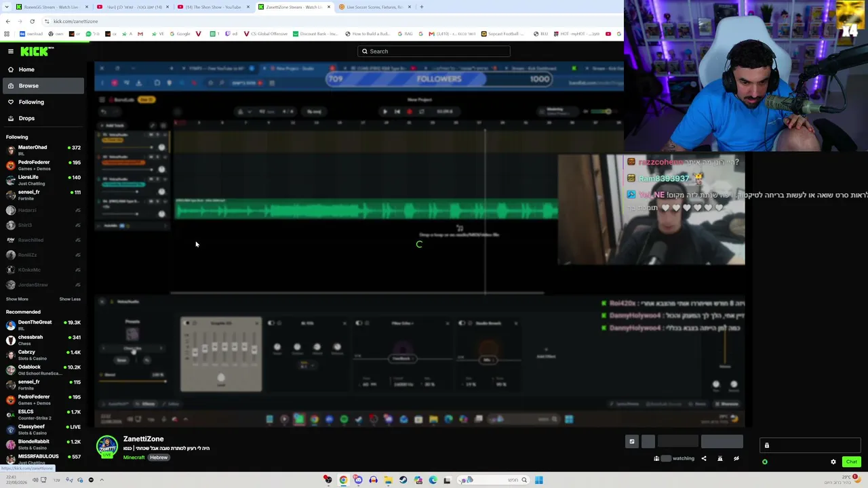
Task: Open the Discount Bank bookmark
Action: pyautogui.click(x=316, y=34)
